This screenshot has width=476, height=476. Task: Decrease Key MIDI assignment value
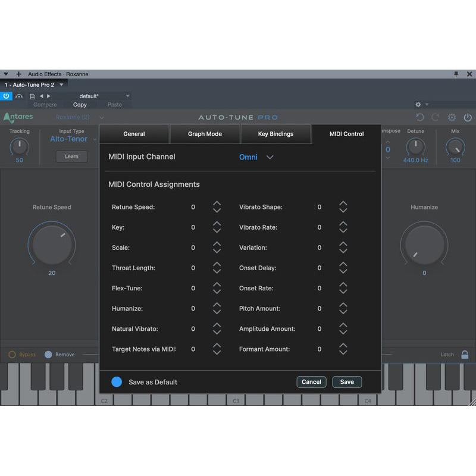[x=217, y=231]
